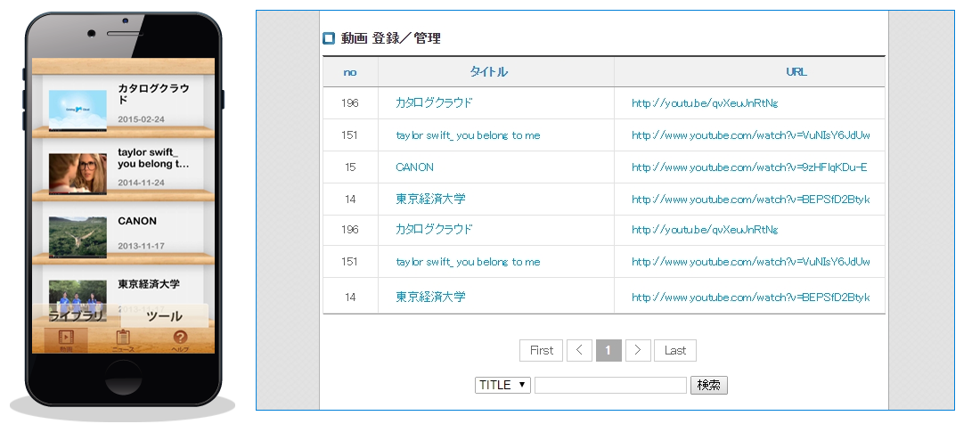Tap the カタログクラウド video thumbnail on phone

(x=78, y=110)
